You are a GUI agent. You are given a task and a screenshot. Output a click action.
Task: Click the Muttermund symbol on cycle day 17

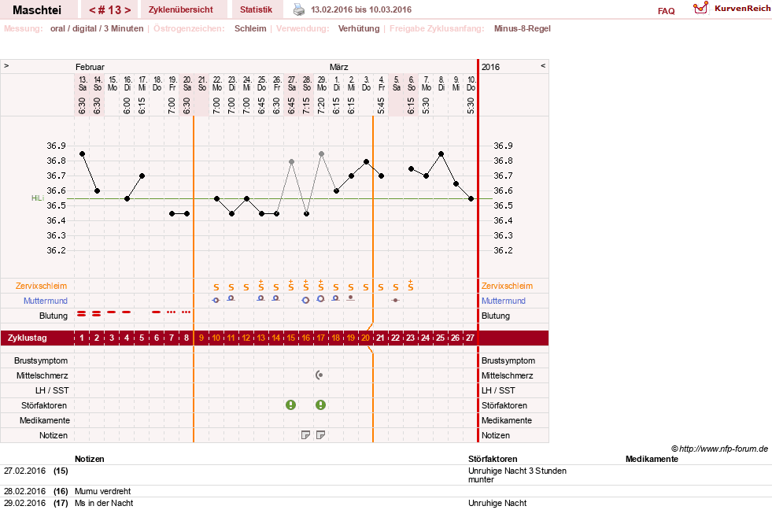point(320,299)
